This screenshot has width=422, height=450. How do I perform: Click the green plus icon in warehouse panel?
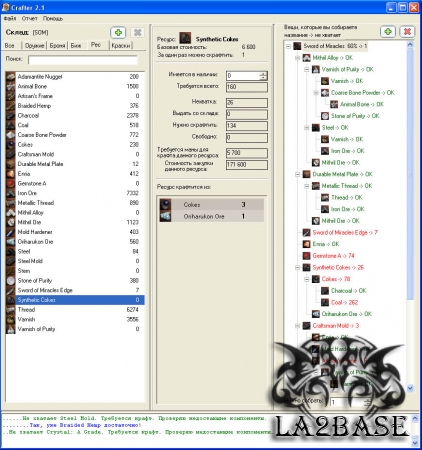[x=118, y=32]
